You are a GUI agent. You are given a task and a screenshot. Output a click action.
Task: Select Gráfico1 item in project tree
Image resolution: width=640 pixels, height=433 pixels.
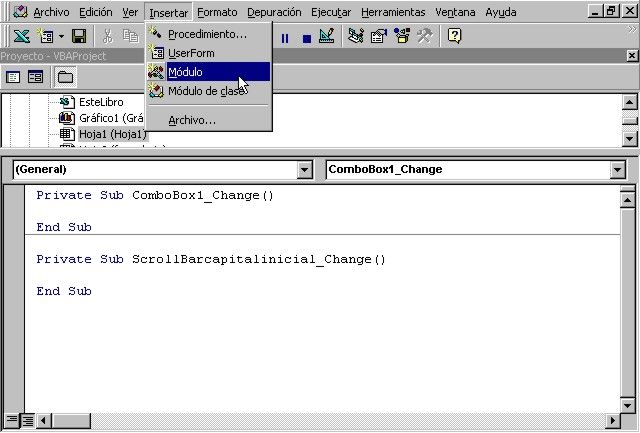[111, 118]
